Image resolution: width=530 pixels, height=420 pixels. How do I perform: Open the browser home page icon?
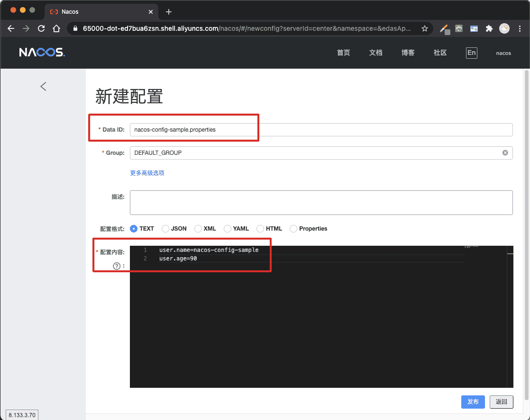(56, 29)
